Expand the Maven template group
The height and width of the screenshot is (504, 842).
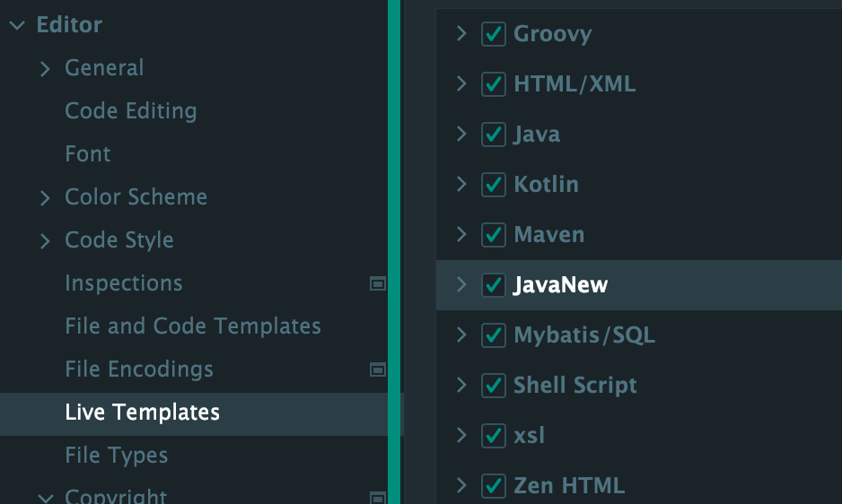tap(461, 235)
